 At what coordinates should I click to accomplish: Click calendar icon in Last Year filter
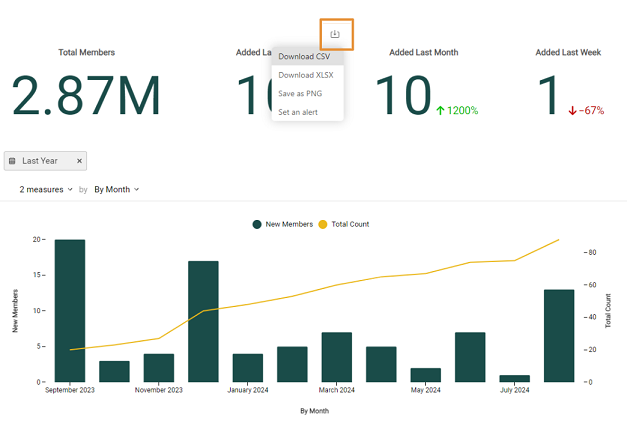tap(13, 161)
